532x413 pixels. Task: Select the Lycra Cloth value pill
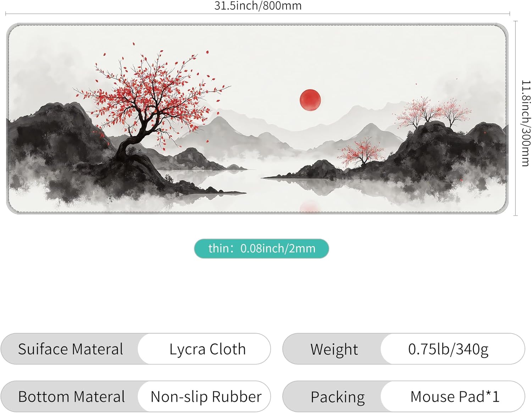pyautogui.click(x=204, y=349)
